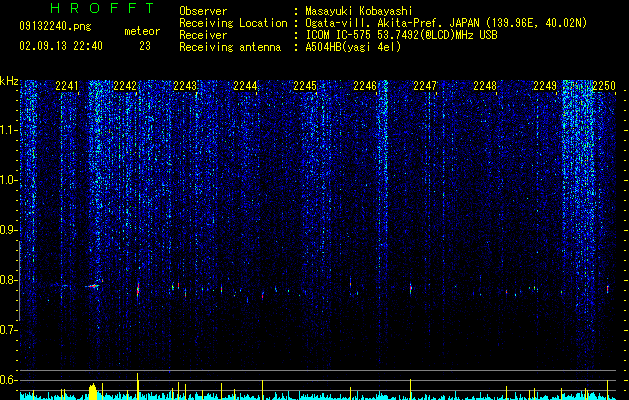629x400 pixels.
Task: Click the Ogata-vill. Akita-Pref. JAPAN location text
Action: coord(446,23)
